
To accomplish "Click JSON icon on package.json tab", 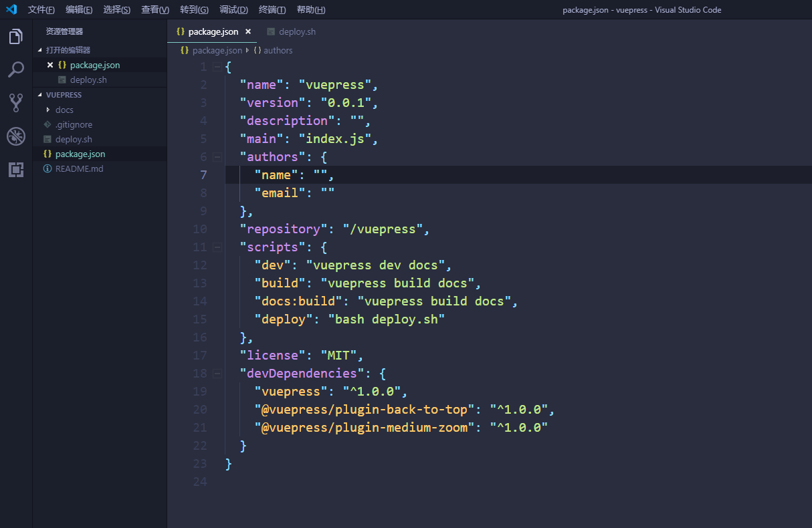I will click(181, 31).
